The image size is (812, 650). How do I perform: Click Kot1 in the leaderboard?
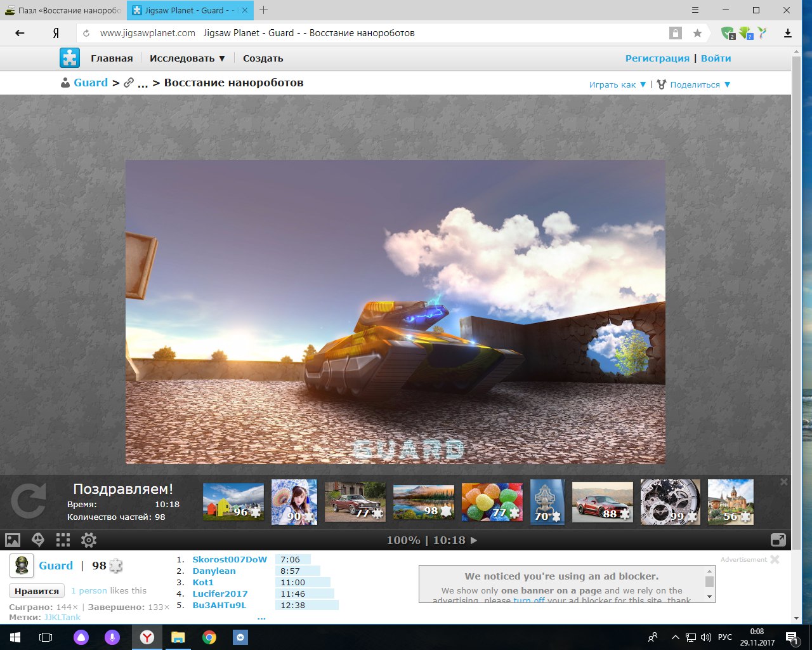pyautogui.click(x=203, y=582)
